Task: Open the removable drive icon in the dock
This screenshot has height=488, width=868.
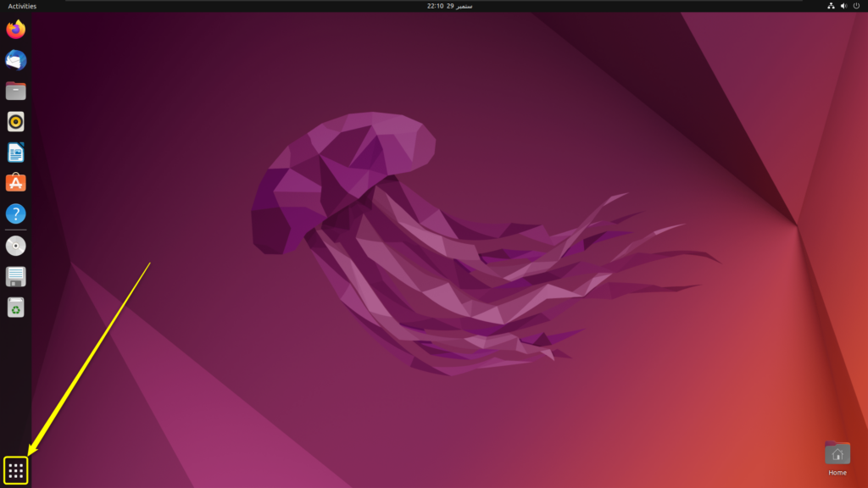Action: click(x=15, y=276)
